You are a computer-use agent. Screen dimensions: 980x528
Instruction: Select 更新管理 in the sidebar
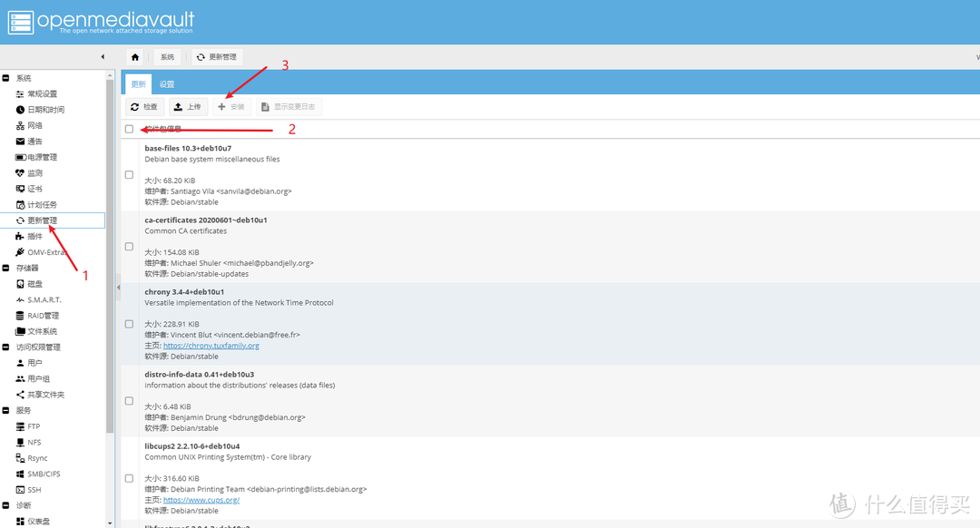point(53,220)
